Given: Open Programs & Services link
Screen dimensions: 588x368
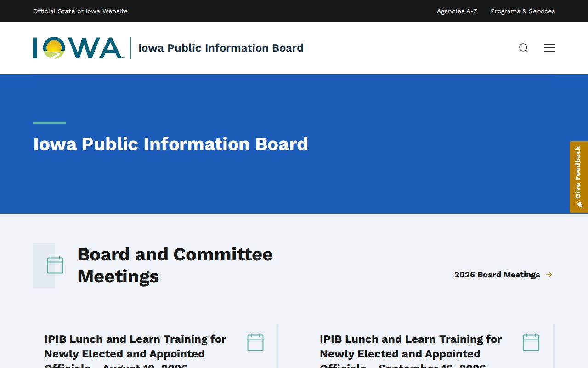Looking at the screenshot, I should pyautogui.click(x=523, y=11).
